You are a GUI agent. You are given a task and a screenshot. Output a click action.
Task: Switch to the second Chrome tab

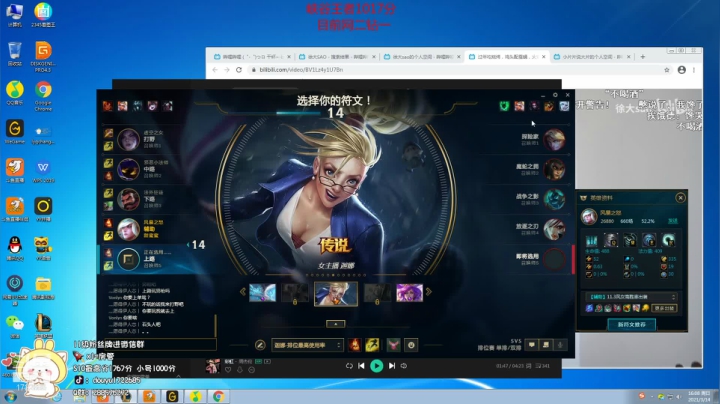(337, 57)
